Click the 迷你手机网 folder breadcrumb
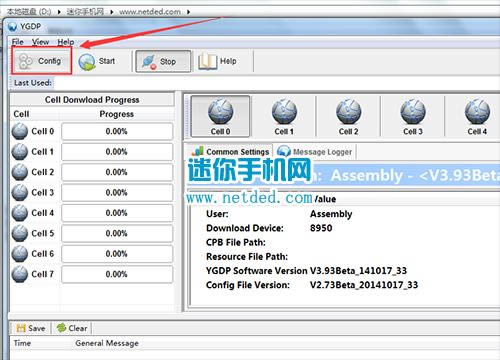 (x=85, y=12)
